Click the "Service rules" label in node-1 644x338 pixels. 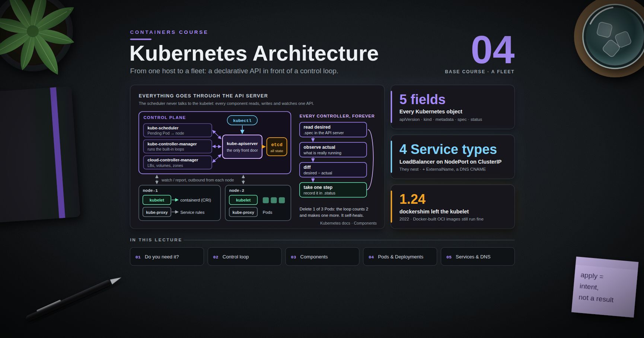coord(192,212)
